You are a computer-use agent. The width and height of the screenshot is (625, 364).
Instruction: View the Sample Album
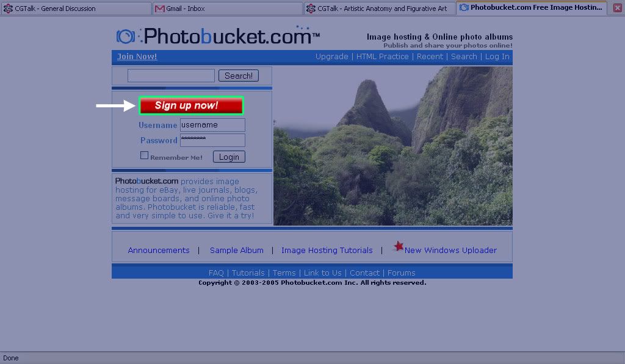237,251
